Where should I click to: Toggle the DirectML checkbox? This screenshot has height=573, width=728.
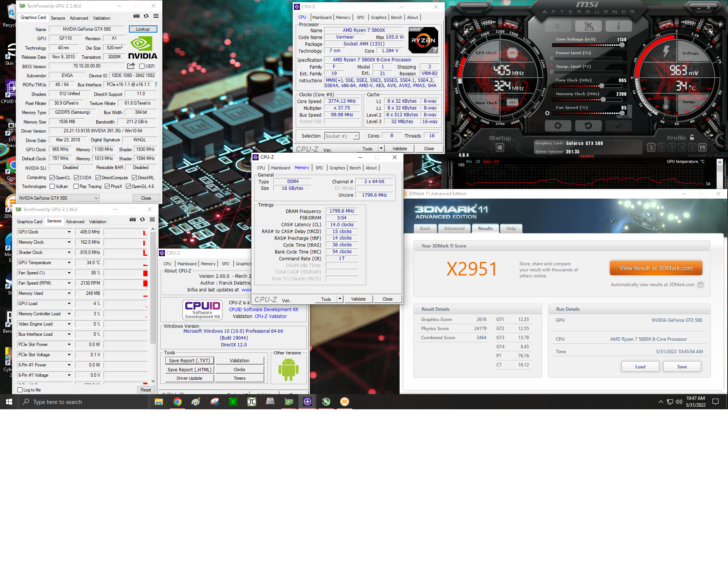[x=134, y=177]
